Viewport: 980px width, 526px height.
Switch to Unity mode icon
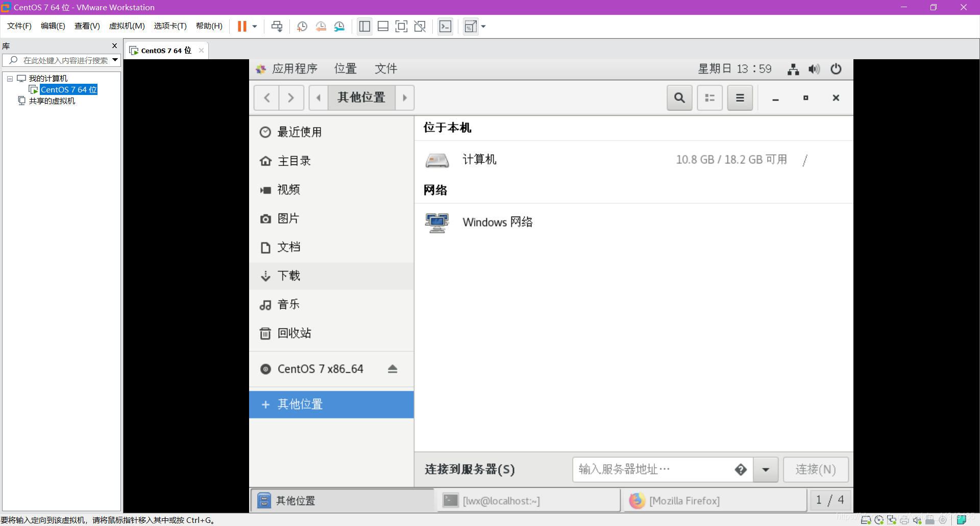pos(420,27)
